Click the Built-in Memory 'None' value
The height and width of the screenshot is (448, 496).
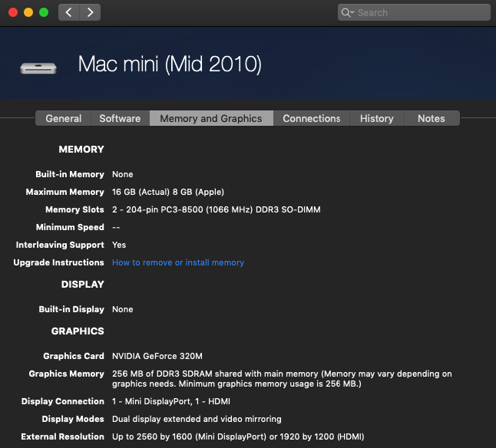point(123,174)
